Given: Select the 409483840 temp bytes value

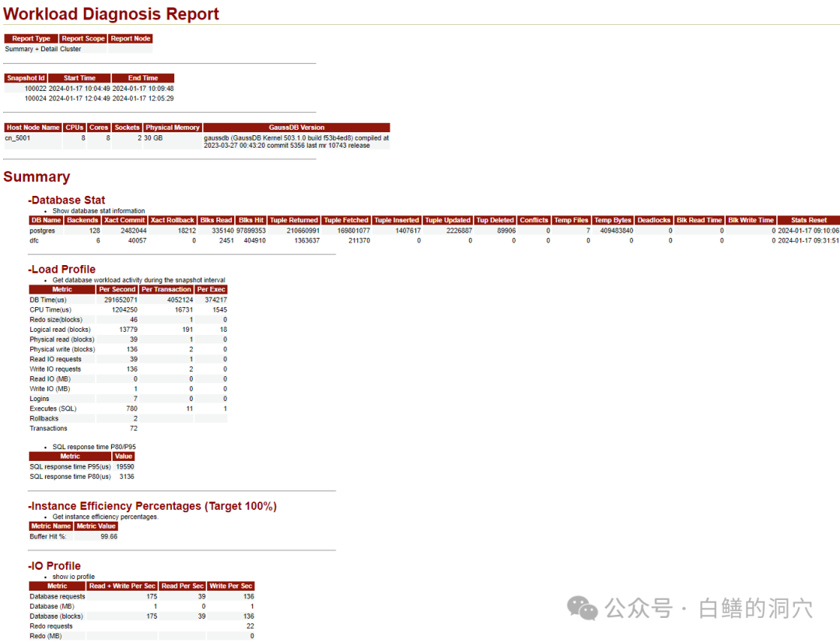Looking at the screenshot, I should [617, 231].
